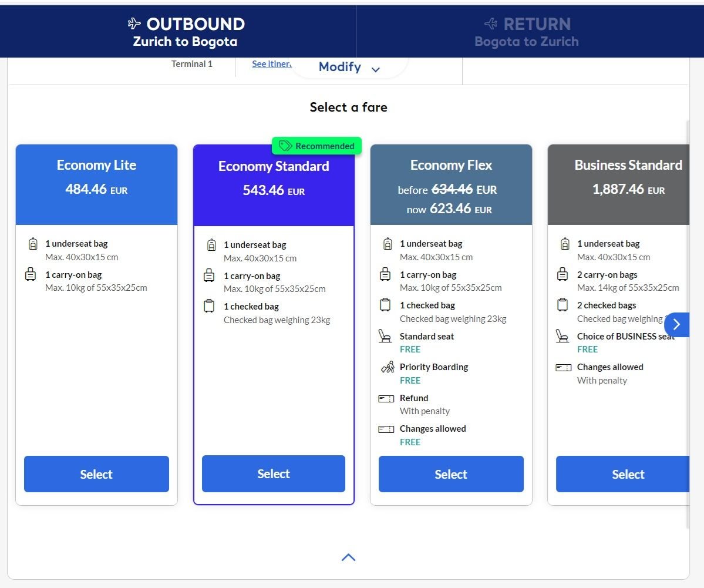Open the See itinerary link

[272, 63]
